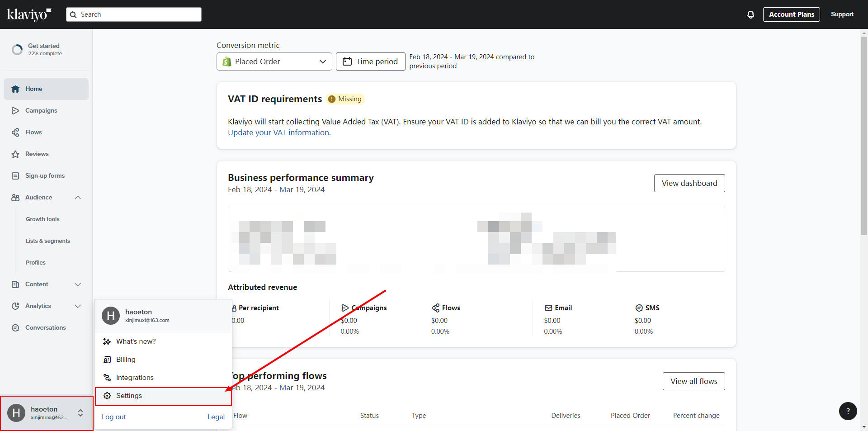Open the notifications bell
The width and height of the screenshot is (868, 431).
[x=750, y=14]
